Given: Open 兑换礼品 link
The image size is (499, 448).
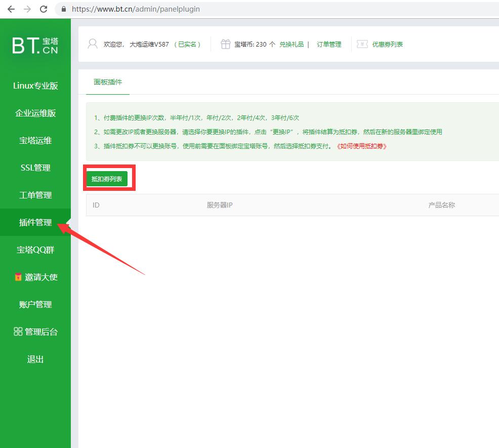Looking at the screenshot, I should pyautogui.click(x=292, y=44).
